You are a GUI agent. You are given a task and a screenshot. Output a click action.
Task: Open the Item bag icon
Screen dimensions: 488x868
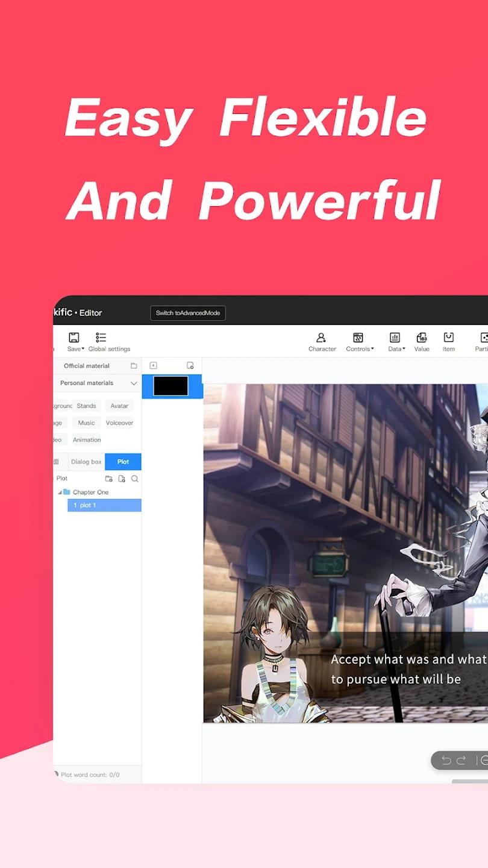[x=448, y=341]
